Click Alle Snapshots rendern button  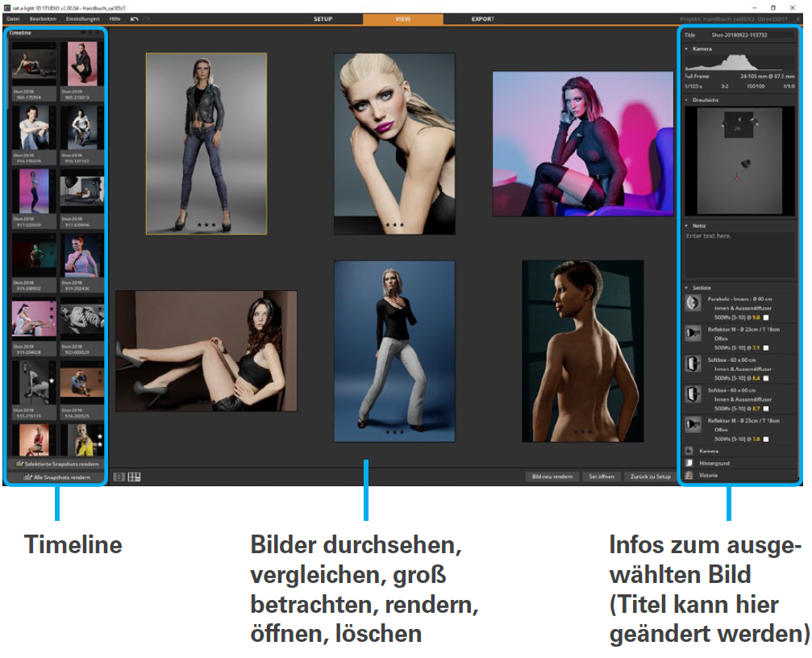click(56, 477)
